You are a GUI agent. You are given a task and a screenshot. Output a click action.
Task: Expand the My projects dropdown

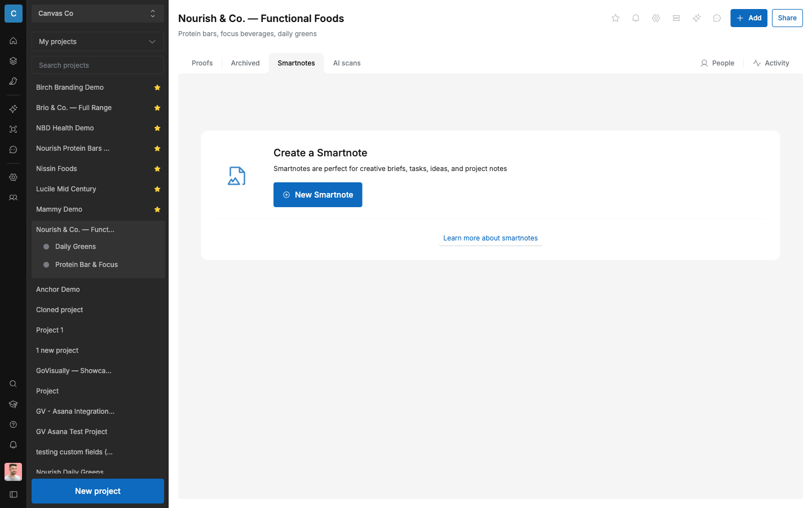98,42
